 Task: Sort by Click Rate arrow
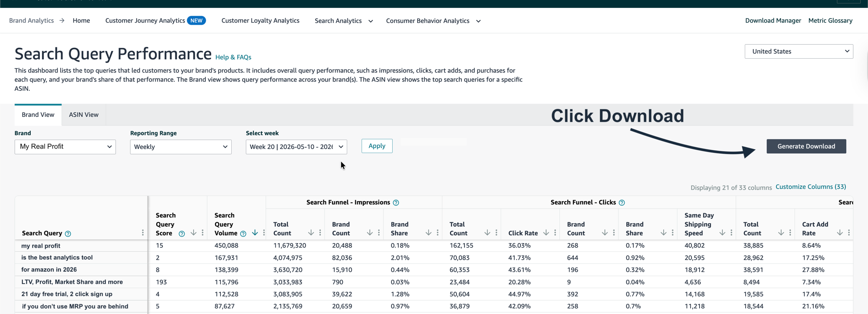click(x=546, y=233)
